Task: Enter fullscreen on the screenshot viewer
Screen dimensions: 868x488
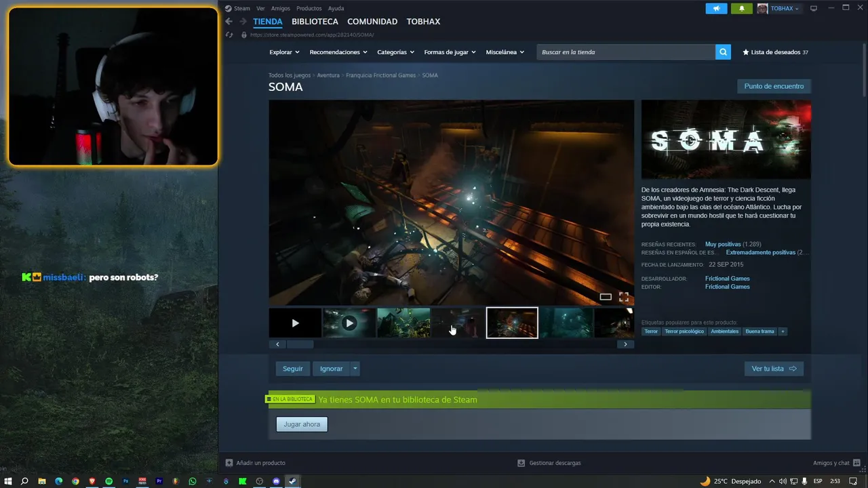Action: [624, 297]
